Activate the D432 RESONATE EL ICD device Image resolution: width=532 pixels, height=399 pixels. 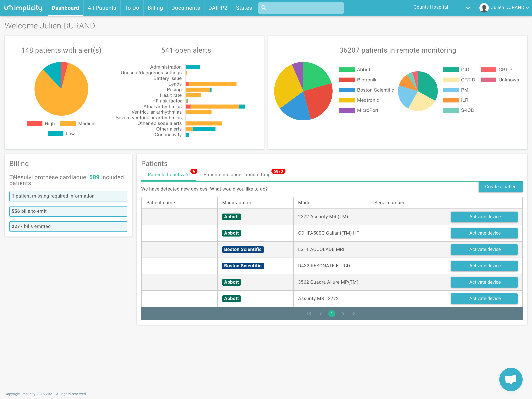484,266
